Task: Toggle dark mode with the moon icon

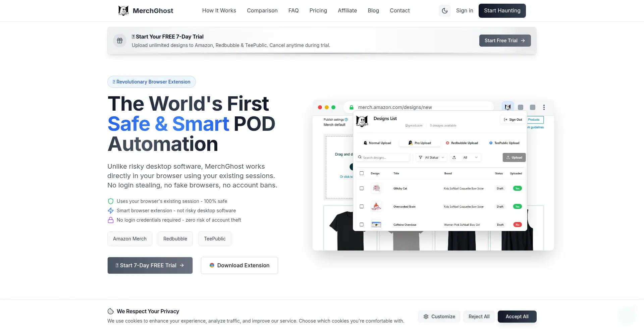Action: tap(445, 11)
